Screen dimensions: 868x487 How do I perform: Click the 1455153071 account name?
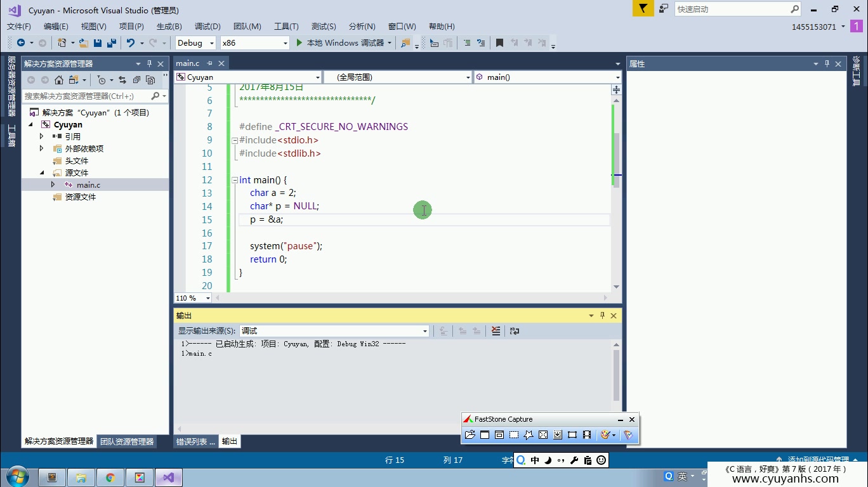(813, 27)
